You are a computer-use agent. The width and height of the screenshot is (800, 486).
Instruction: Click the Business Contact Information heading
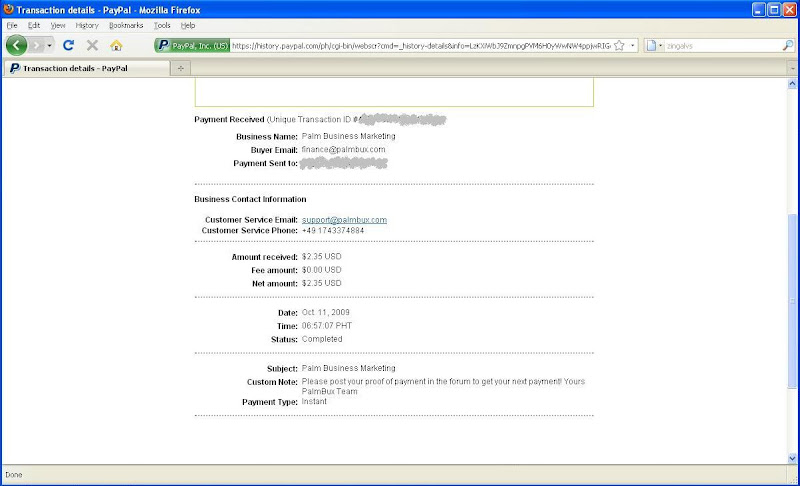click(250, 199)
